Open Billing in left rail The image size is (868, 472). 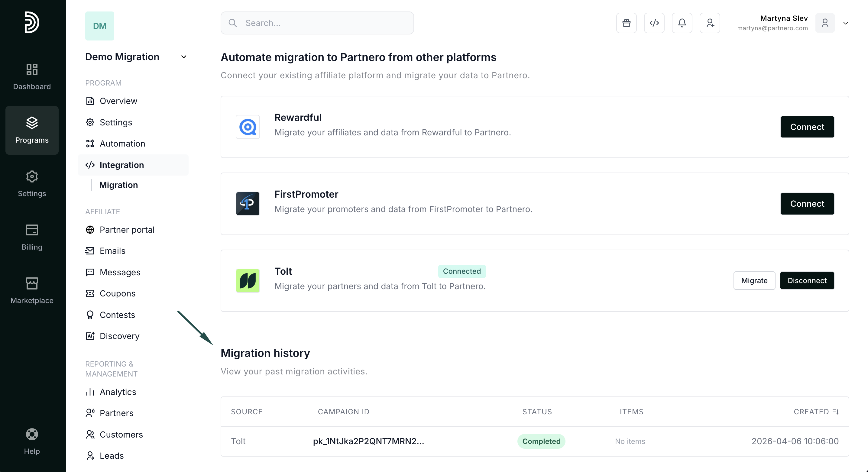click(x=32, y=237)
